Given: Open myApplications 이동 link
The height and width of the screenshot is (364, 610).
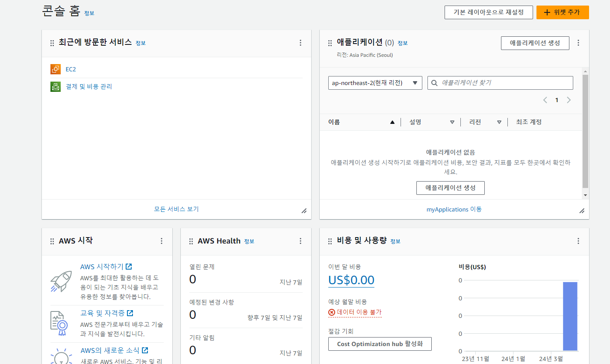Looking at the screenshot, I should pyautogui.click(x=454, y=209).
